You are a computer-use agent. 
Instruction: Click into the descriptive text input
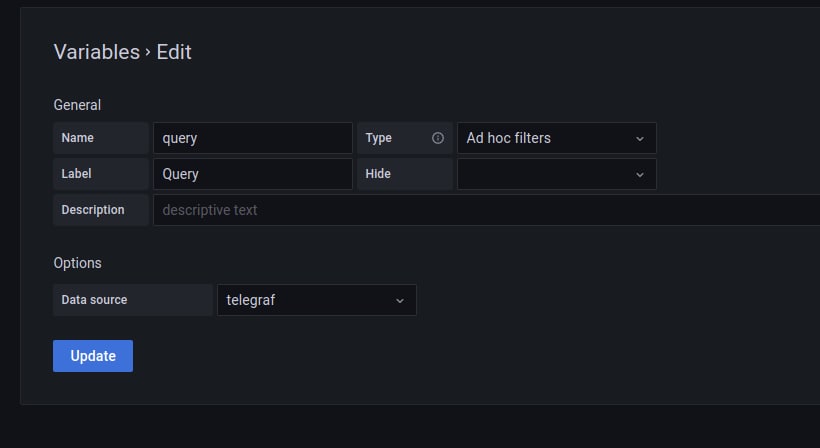[486, 210]
